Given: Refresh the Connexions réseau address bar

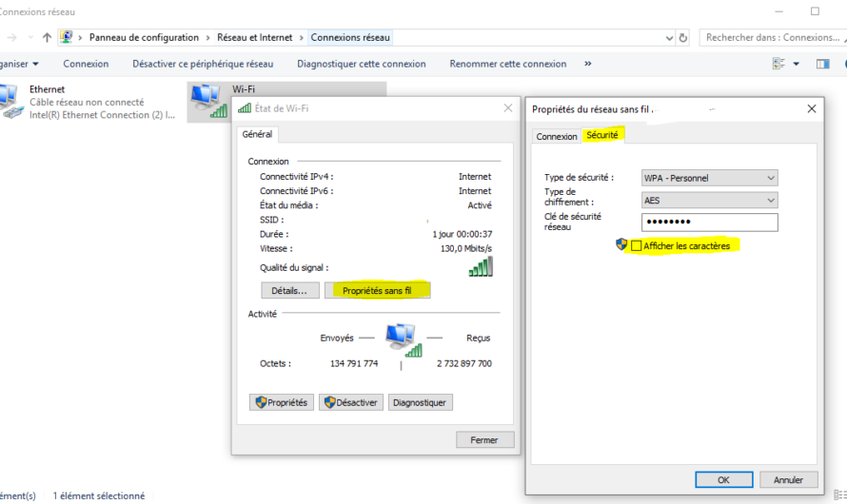Looking at the screenshot, I should pos(683,38).
